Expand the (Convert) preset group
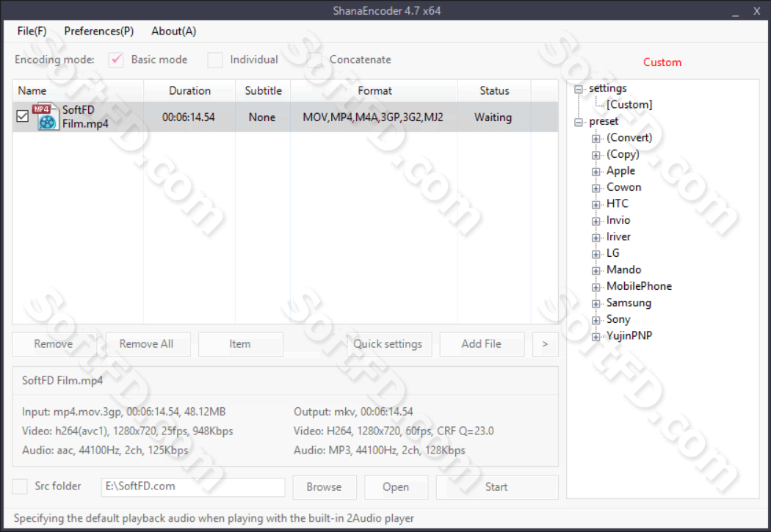Screen dimensions: 771x532 coord(596,139)
